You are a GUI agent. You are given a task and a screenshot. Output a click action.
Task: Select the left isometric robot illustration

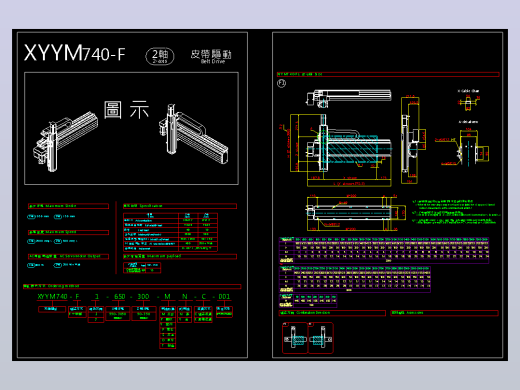66,142
